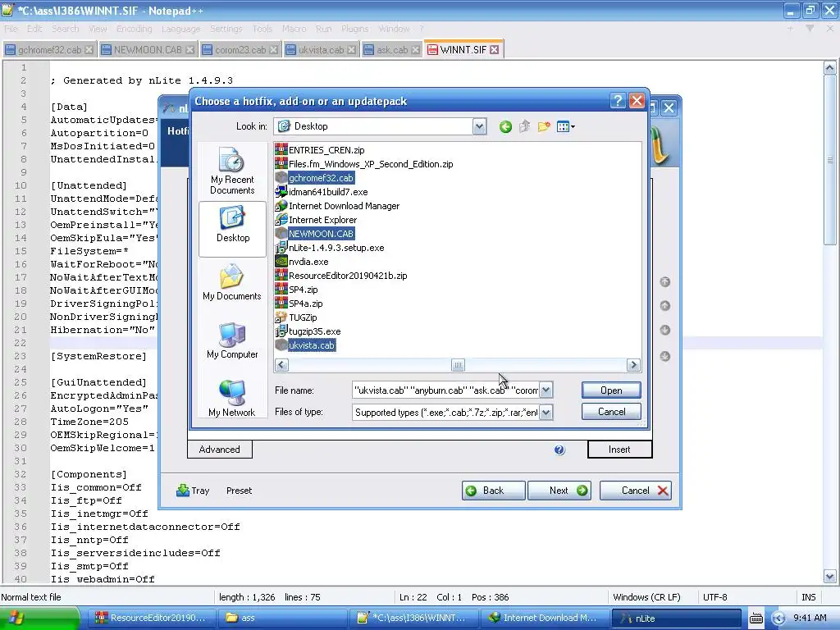Image resolution: width=840 pixels, height=630 pixels.
Task: Open My Documents place
Action: (232, 283)
